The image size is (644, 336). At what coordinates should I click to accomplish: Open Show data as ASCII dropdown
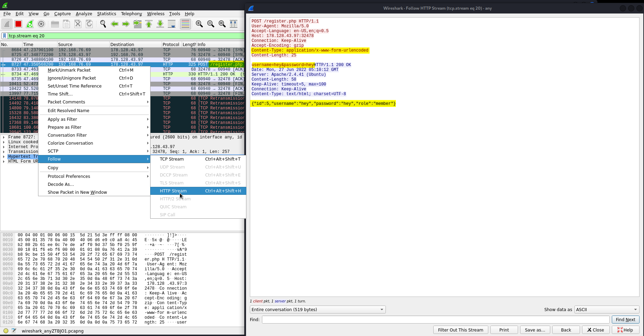[x=607, y=309]
